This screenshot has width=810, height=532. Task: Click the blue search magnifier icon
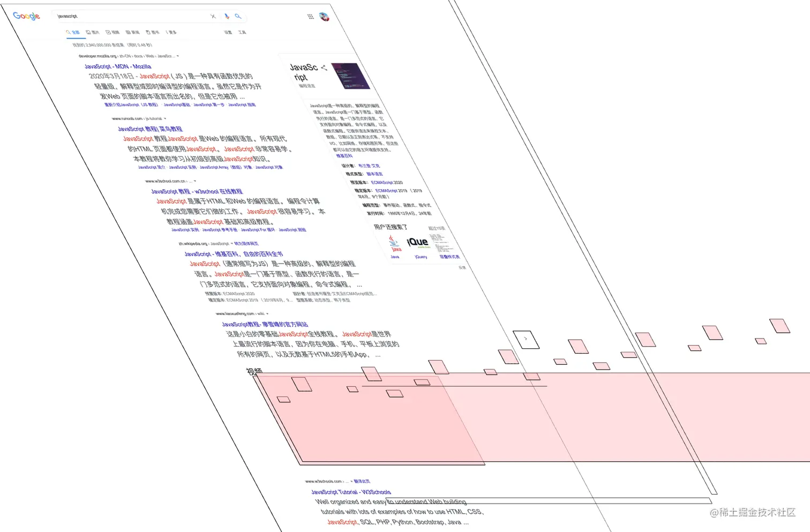(238, 17)
